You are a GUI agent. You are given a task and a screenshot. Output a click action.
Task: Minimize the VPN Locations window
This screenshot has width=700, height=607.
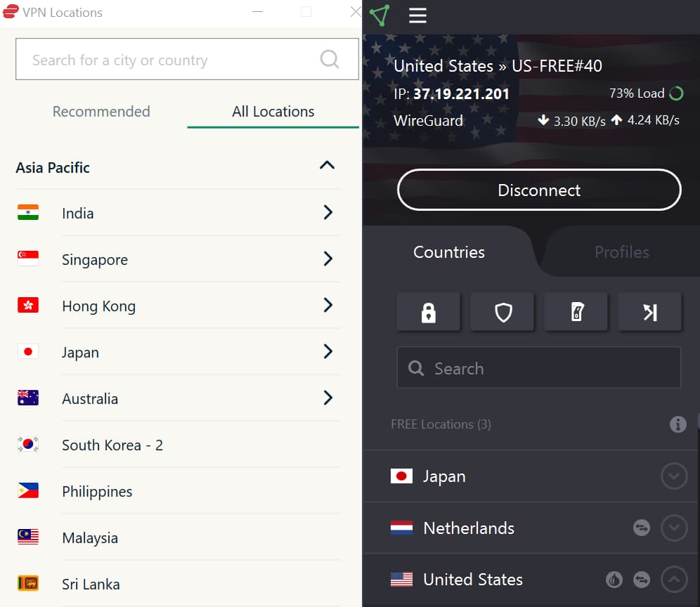258,12
